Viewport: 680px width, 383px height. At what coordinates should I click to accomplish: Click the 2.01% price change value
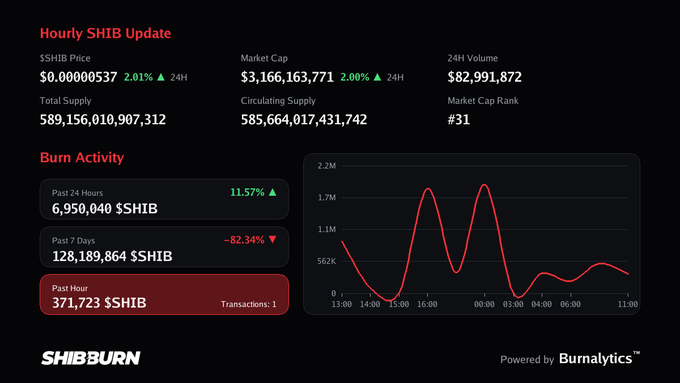138,77
